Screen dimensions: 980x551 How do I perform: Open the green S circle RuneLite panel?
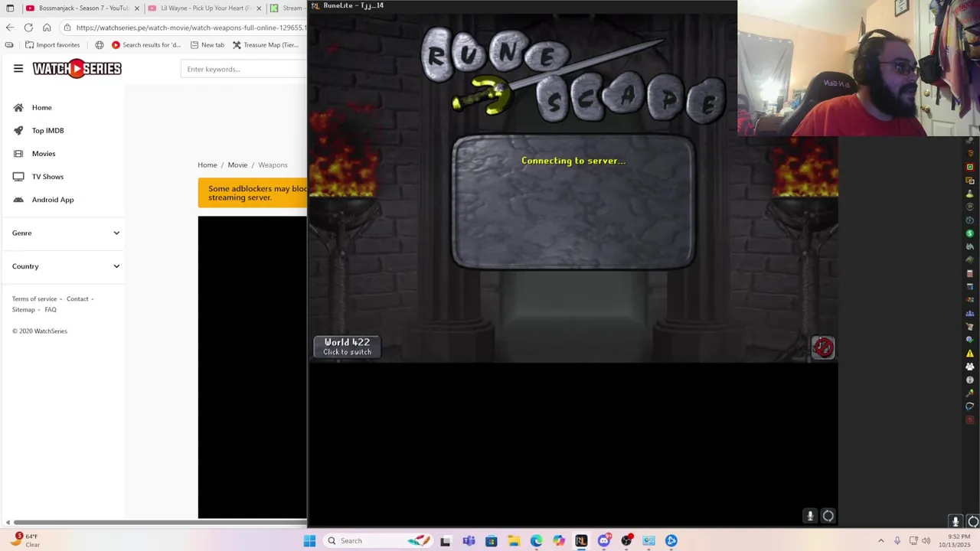pos(970,233)
